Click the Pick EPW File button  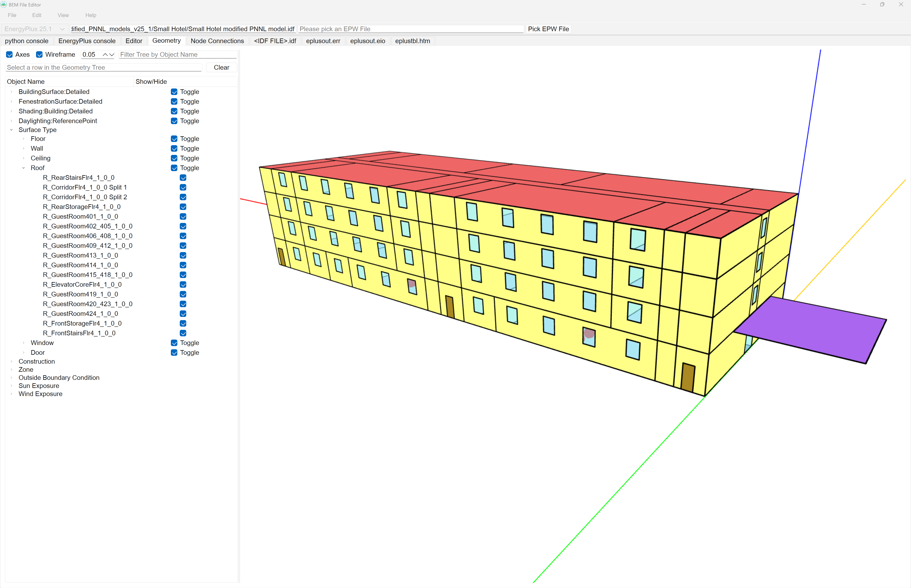click(548, 29)
